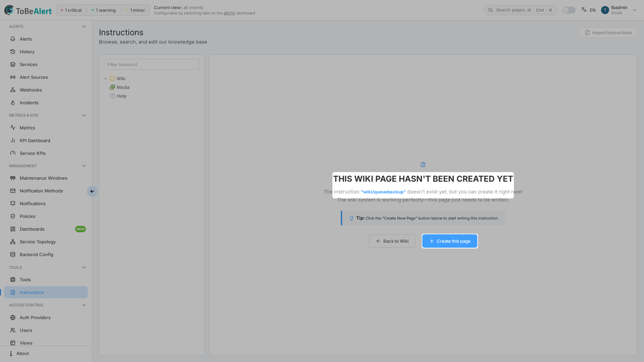
Task: Collapse the ACCESS CONTROL section
Action: [84, 305]
